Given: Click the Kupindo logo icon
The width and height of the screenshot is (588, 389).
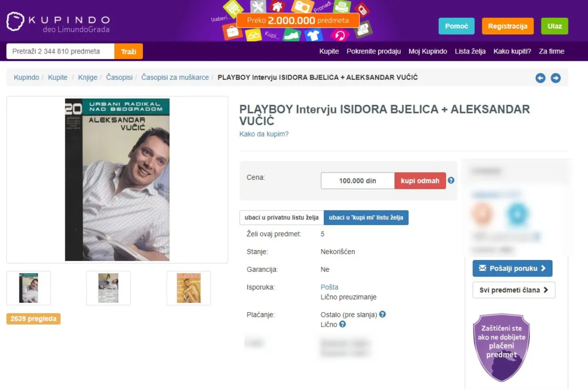Looking at the screenshot, I should pyautogui.click(x=16, y=21).
